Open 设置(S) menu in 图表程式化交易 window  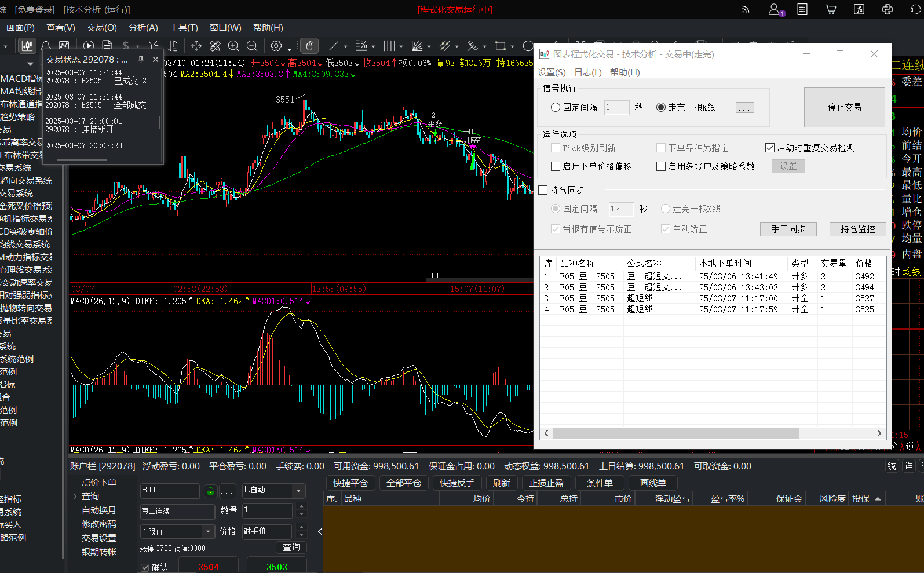(552, 72)
